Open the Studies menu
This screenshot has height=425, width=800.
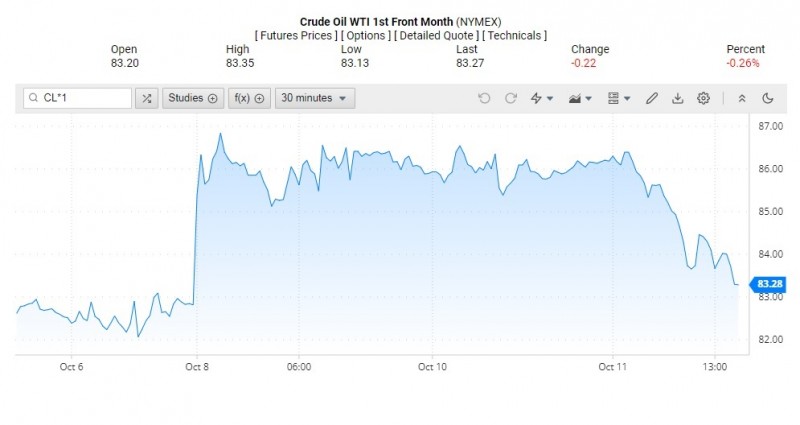tap(192, 98)
